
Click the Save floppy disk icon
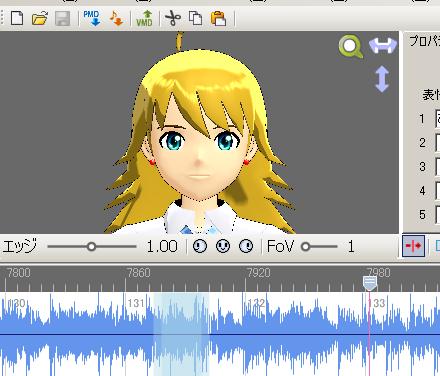coord(62,18)
